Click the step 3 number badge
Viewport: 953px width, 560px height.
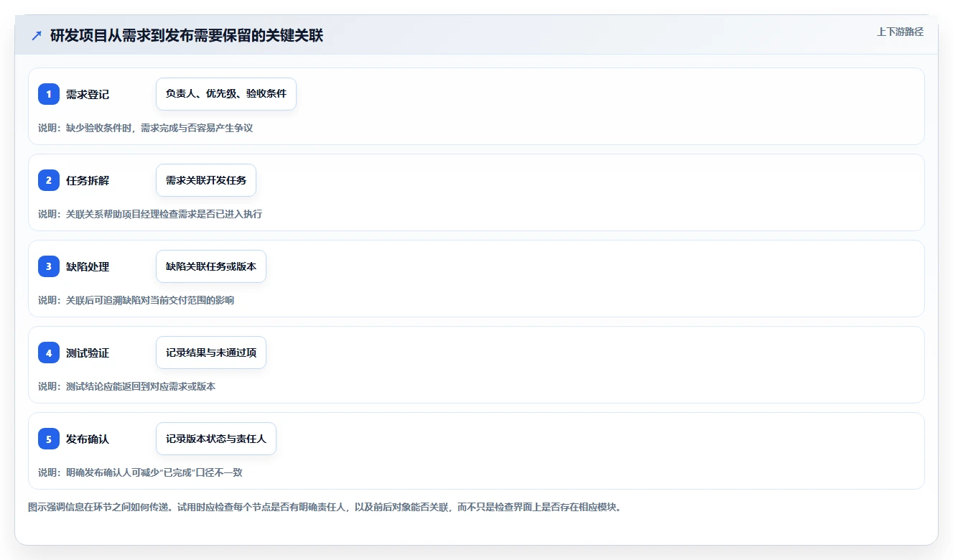[x=49, y=266]
